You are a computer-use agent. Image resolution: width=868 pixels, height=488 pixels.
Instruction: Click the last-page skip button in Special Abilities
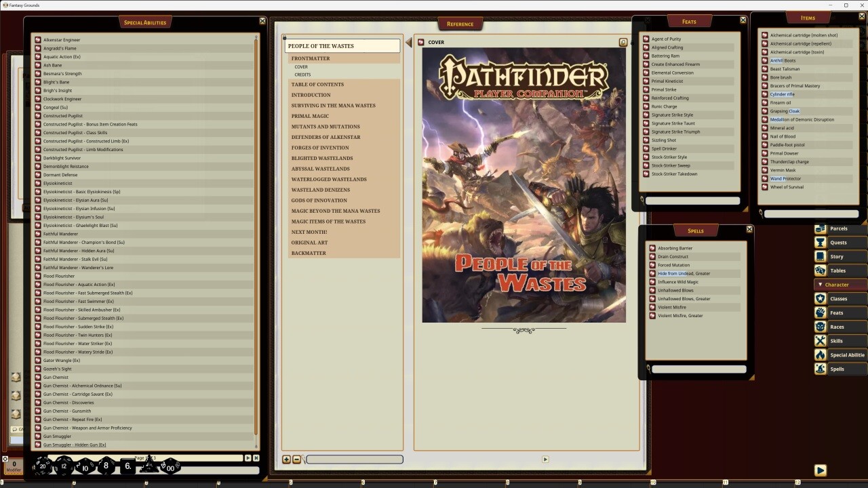(x=257, y=457)
